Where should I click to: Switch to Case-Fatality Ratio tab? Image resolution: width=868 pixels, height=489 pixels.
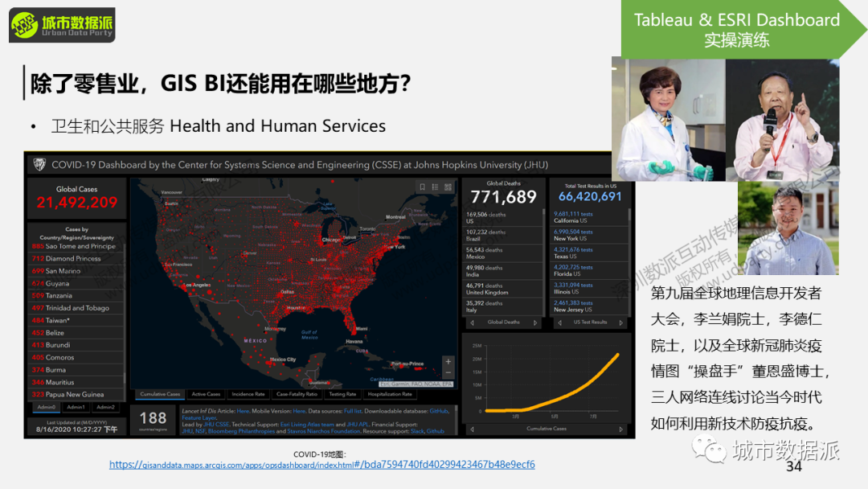pos(297,394)
